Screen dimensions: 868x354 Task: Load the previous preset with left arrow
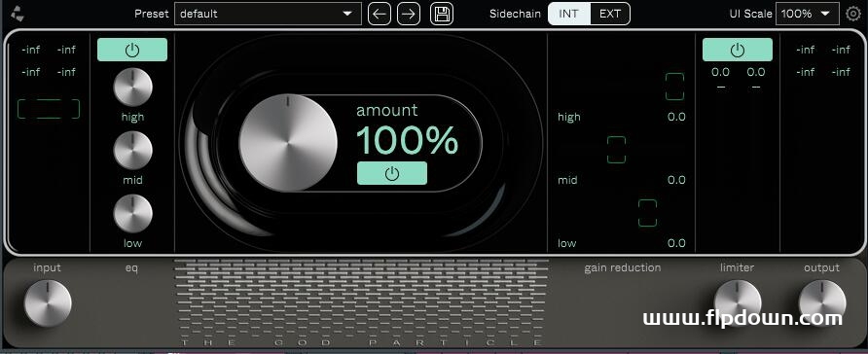pyautogui.click(x=380, y=14)
